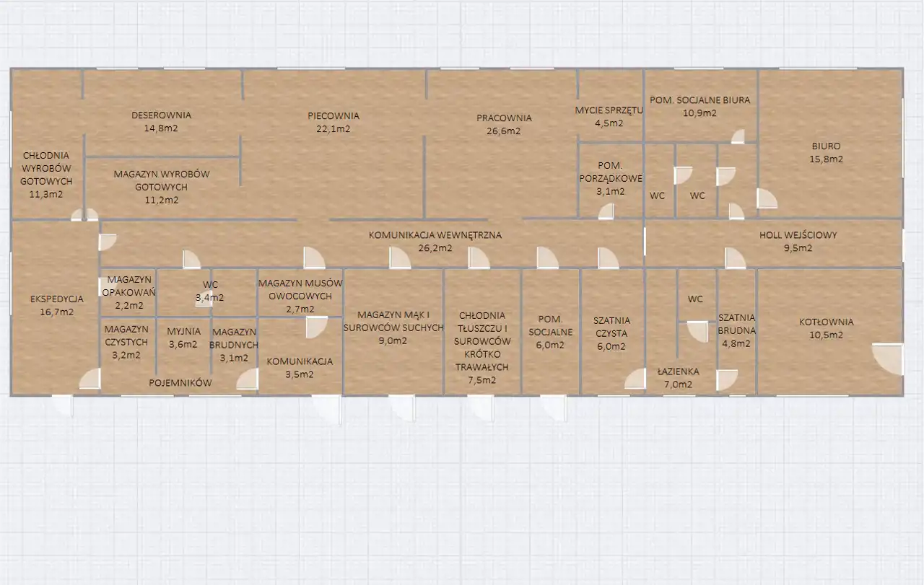Select the Holl Wejściowy door symbol

tap(735, 258)
